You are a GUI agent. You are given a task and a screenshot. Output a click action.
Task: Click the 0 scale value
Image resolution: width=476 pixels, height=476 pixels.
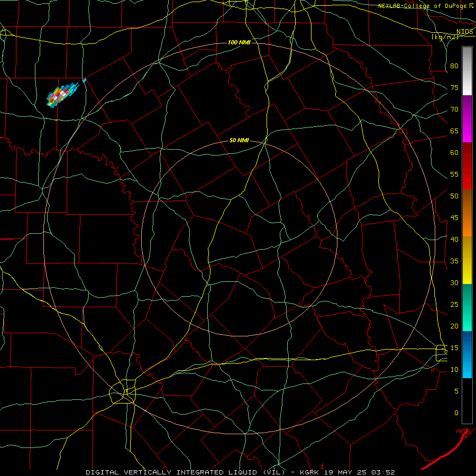(x=456, y=413)
